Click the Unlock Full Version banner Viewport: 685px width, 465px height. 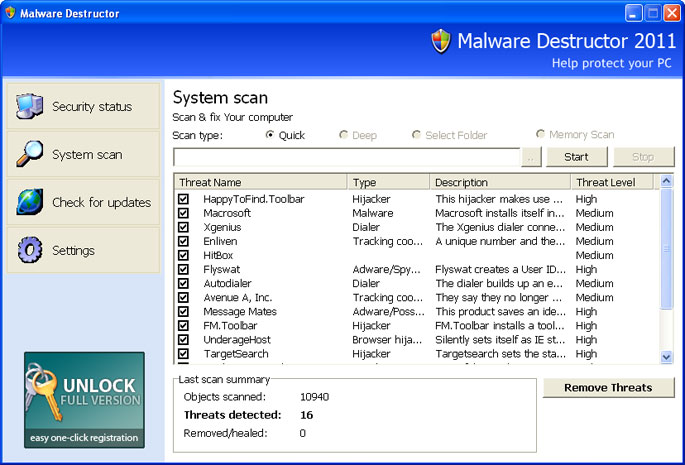pyautogui.click(x=84, y=400)
